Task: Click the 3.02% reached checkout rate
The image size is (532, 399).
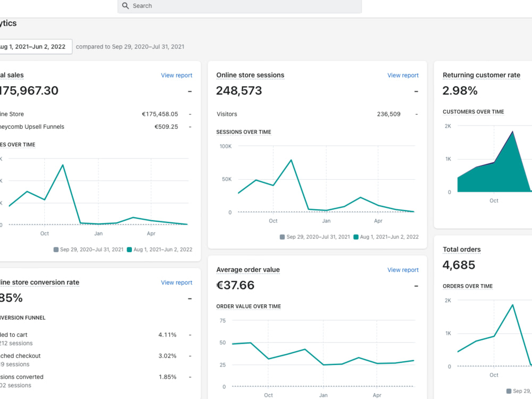Action: (x=167, y=356)
